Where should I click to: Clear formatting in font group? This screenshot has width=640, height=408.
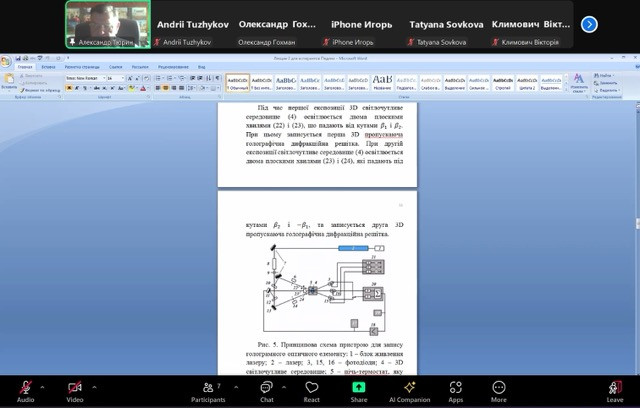tap(146, 78)
